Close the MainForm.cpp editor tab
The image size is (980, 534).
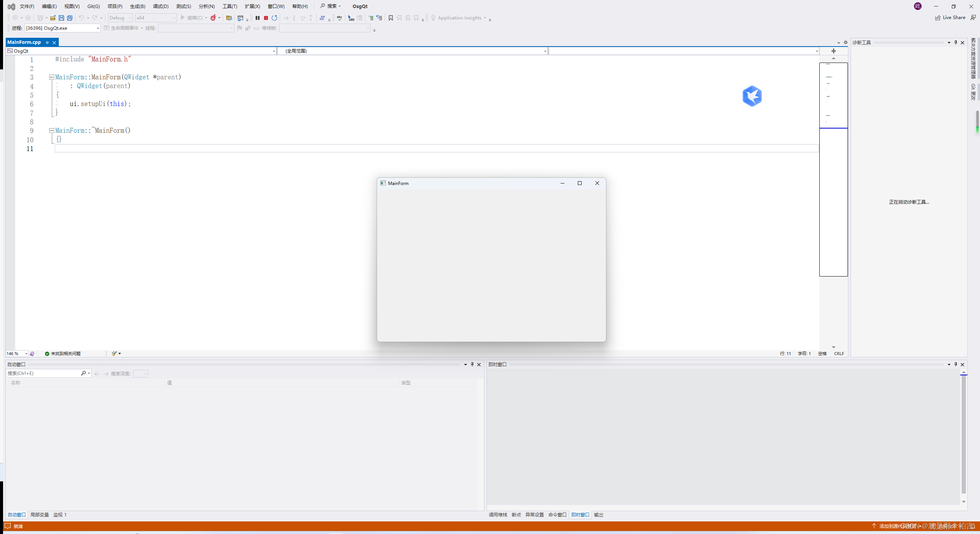click(x=54, y=43)
